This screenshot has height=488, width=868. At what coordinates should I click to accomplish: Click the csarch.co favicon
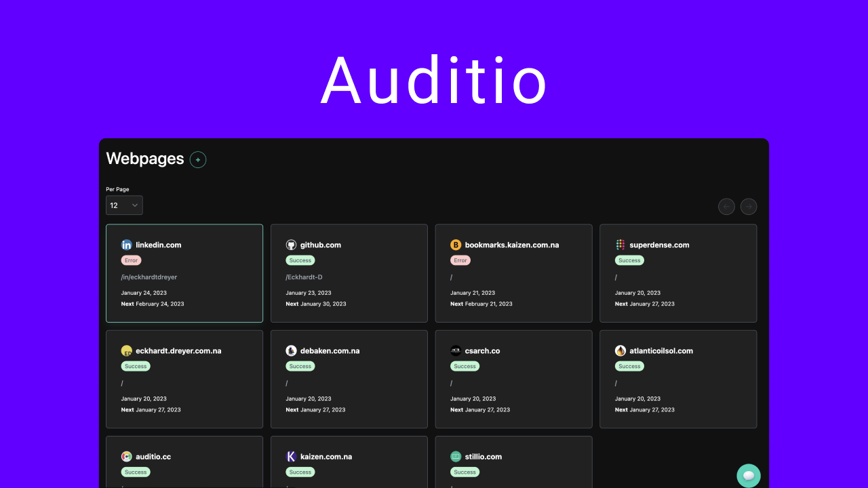coord(456,350)
